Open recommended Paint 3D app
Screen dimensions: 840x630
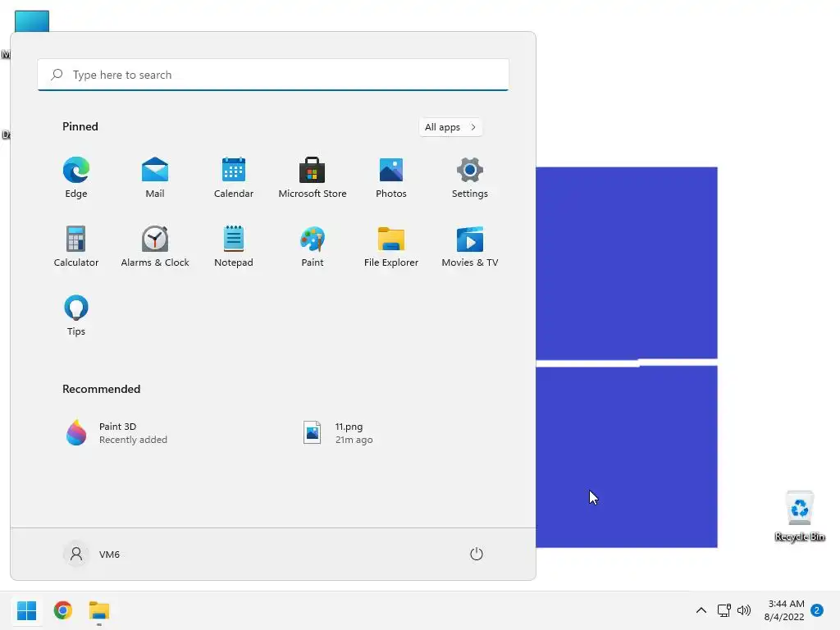pos(116,433)
